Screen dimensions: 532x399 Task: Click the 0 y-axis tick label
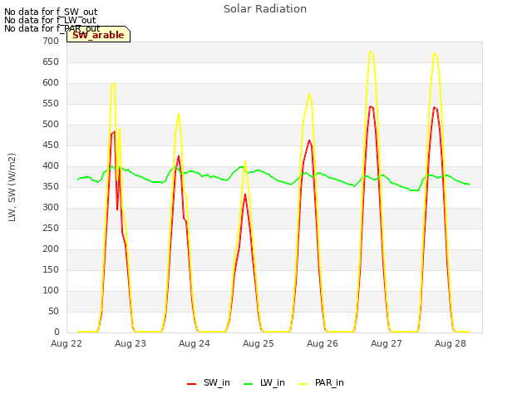(57, 332)
